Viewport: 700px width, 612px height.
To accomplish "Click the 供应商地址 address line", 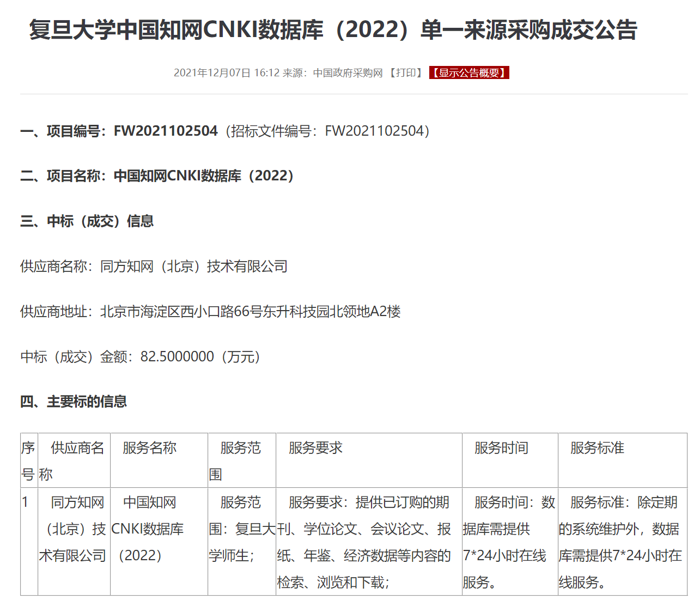I will (210, 312).
